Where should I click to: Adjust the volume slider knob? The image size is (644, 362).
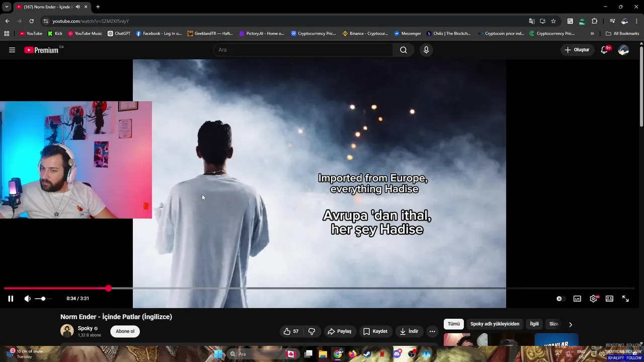coord(43,299)
